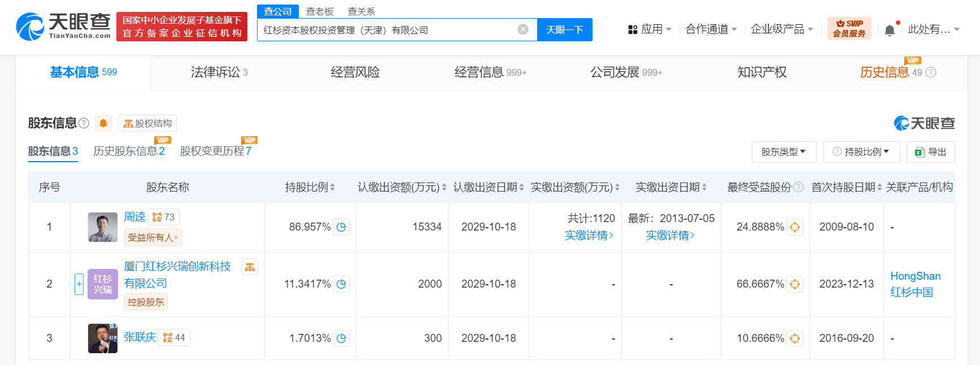Expand the 企业级产品 menu

[782, 29]
